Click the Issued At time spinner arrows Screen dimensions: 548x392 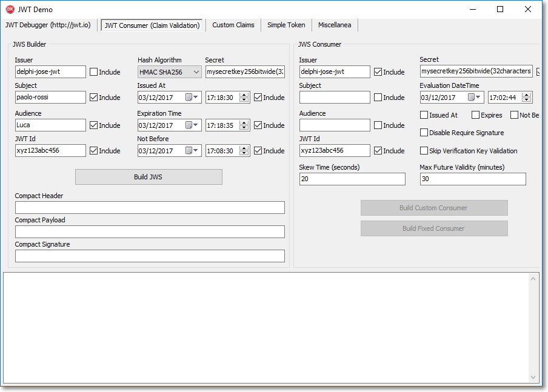pyautogui.click(x=244, y=98)
